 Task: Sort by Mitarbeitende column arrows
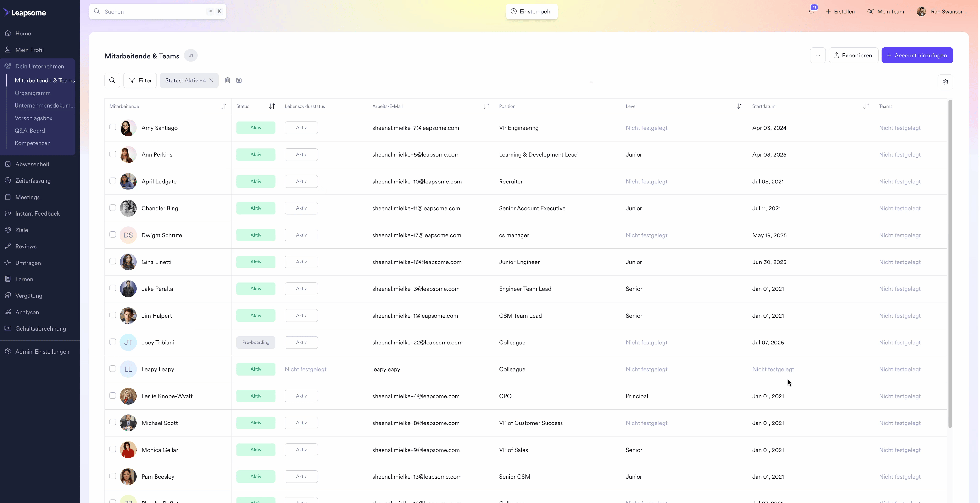(223, 106)
